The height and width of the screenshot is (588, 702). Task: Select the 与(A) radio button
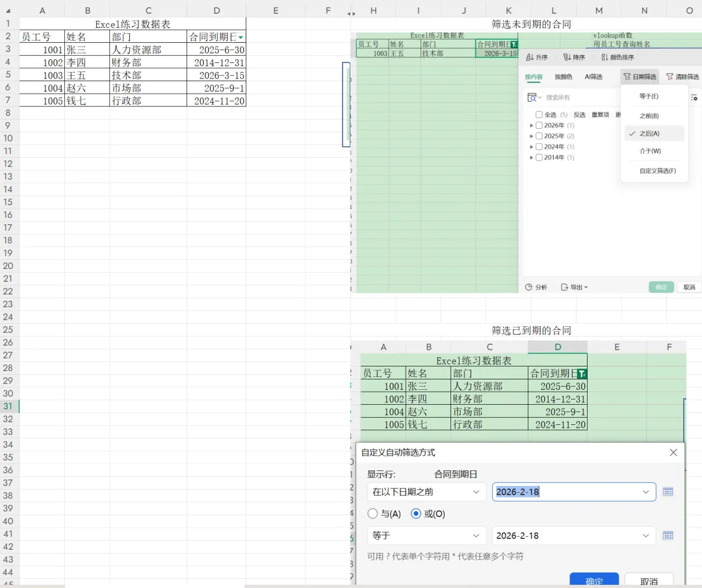(372, 514)
